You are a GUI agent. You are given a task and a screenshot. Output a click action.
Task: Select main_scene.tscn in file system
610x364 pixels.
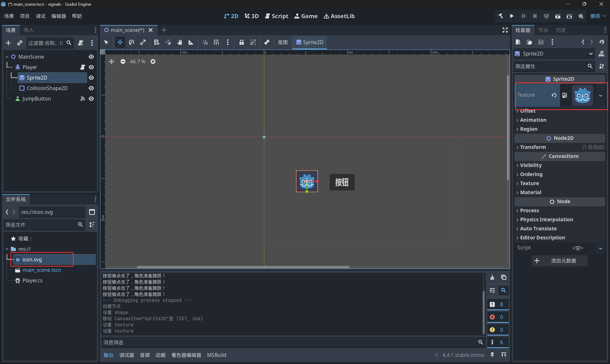click(42, 270)
